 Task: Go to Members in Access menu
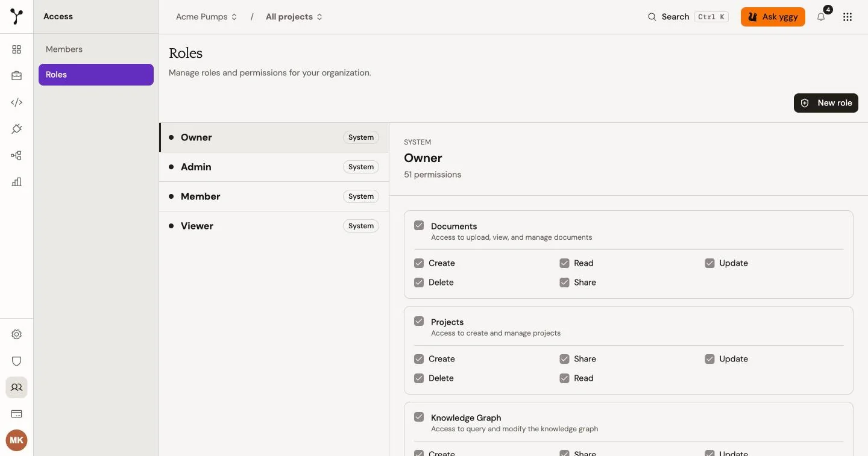click(x=96, y=49)
